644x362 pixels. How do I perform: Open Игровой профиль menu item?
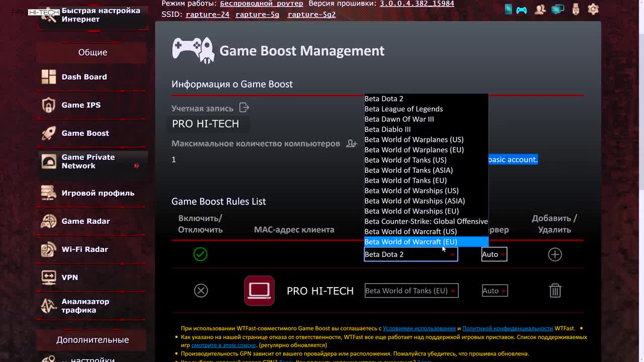click(98, 193)
